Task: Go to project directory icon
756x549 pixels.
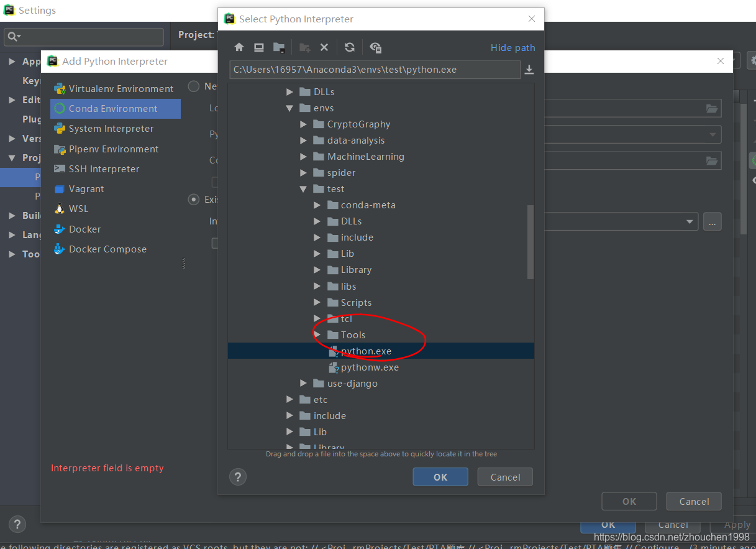Action: coord(279,47)
